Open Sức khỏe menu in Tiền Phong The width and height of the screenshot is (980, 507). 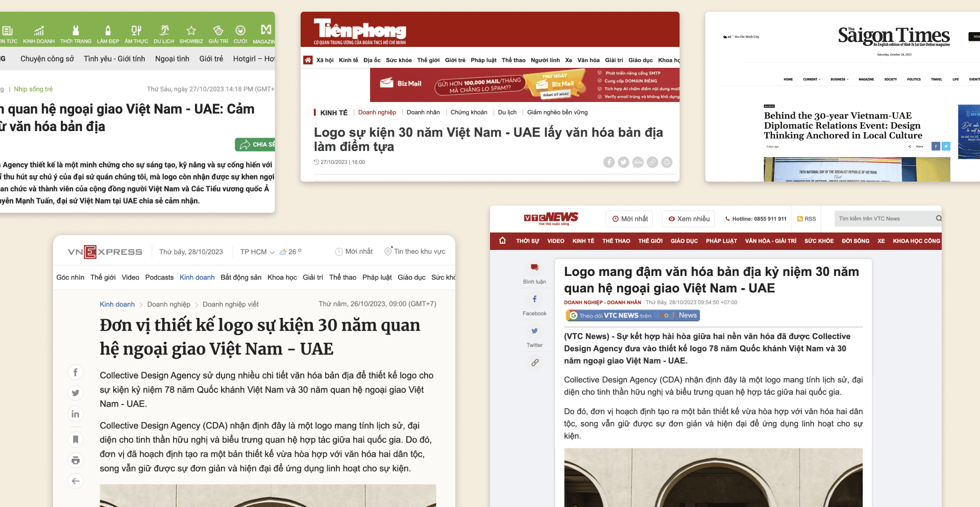[399, 60]
